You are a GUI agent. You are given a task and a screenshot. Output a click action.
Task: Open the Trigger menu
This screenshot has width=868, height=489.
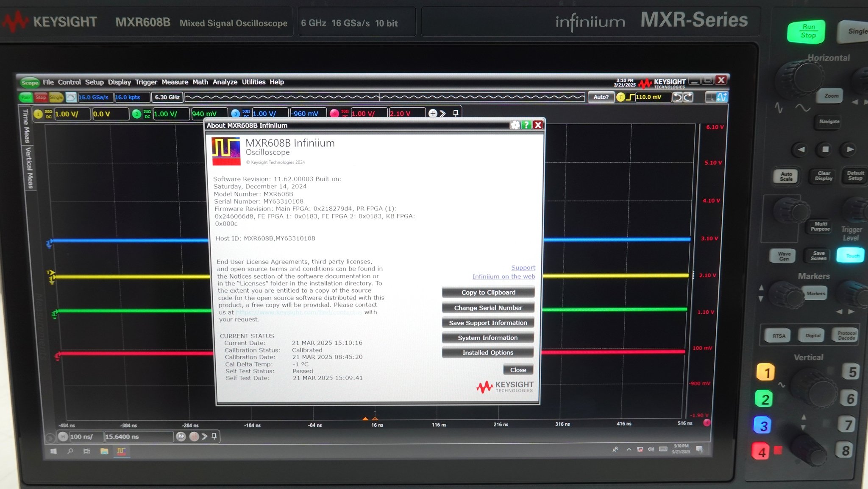[146, 82]
